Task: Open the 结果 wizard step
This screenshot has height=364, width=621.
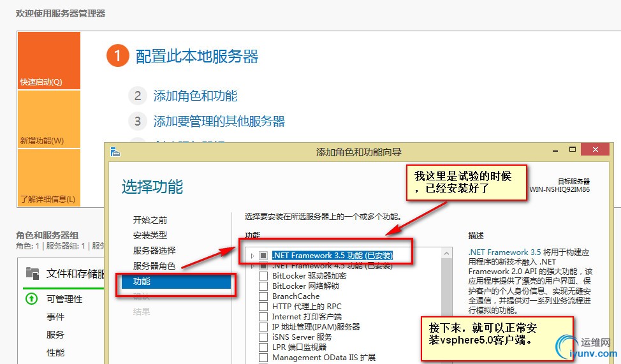Action: coord(142,312)
